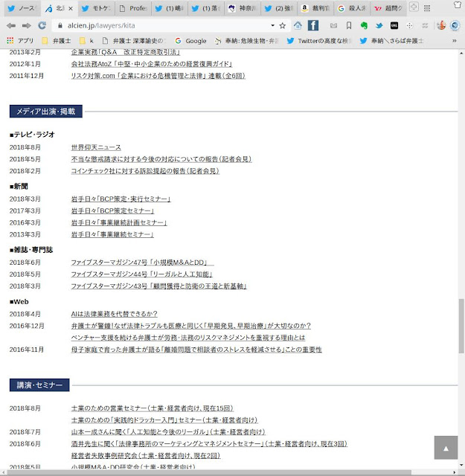Click the Evernote elephant extension icon
Viewport: 465px width, 476px height.
pos(364,25)
